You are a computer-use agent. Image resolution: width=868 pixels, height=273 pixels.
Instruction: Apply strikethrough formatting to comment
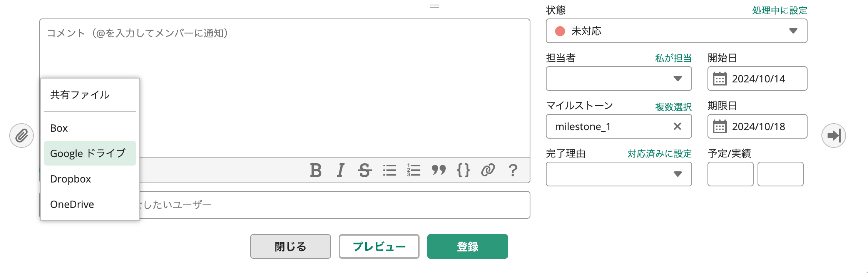[365, 170]
